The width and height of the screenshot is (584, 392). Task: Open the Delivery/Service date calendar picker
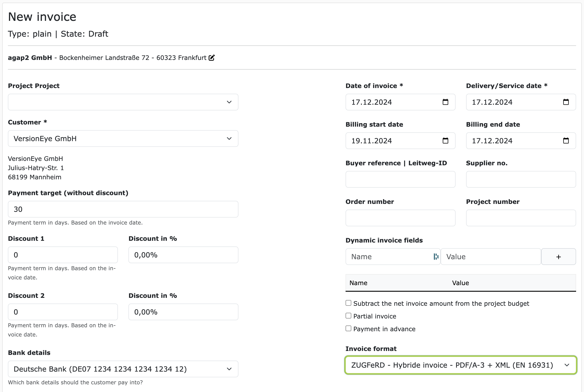point(566,102)
